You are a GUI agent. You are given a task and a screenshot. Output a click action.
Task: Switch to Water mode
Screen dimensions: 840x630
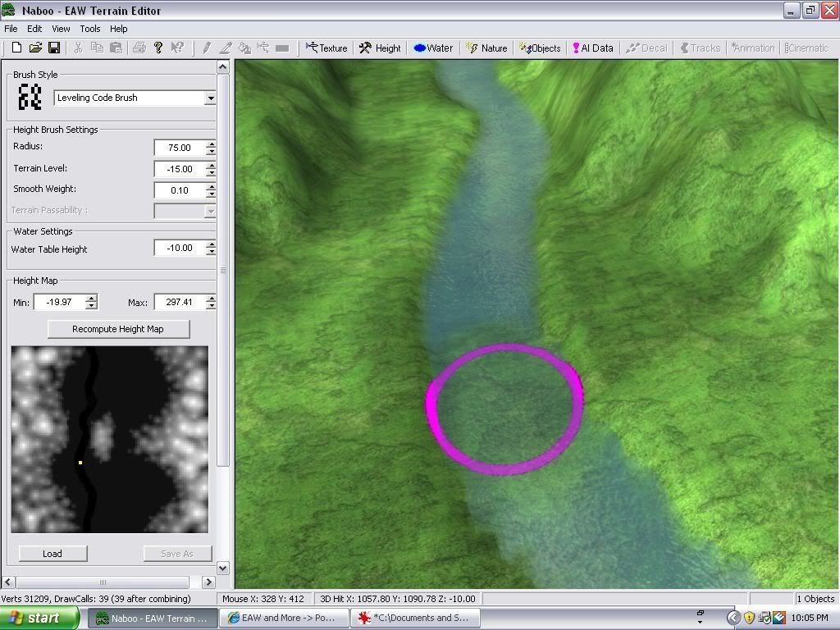(x=433, y=48)
